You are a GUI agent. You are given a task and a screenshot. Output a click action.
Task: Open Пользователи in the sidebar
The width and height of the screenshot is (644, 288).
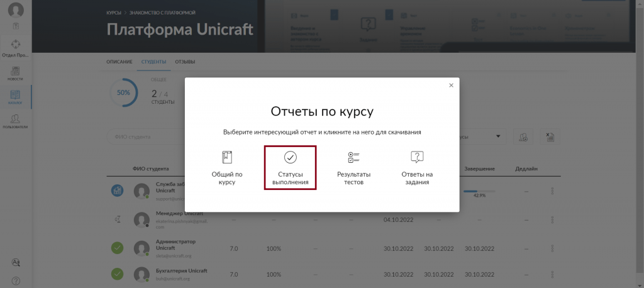click(16, 121)
